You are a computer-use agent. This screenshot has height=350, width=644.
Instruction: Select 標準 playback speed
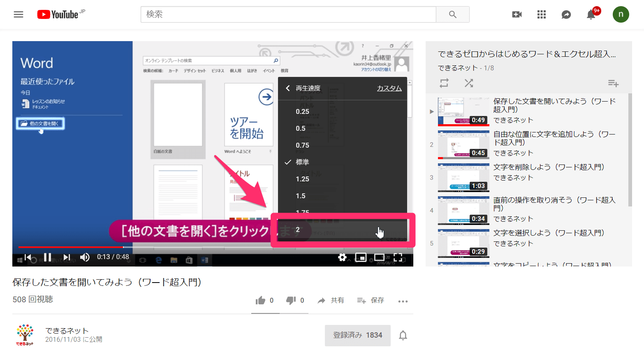[343, 162]
